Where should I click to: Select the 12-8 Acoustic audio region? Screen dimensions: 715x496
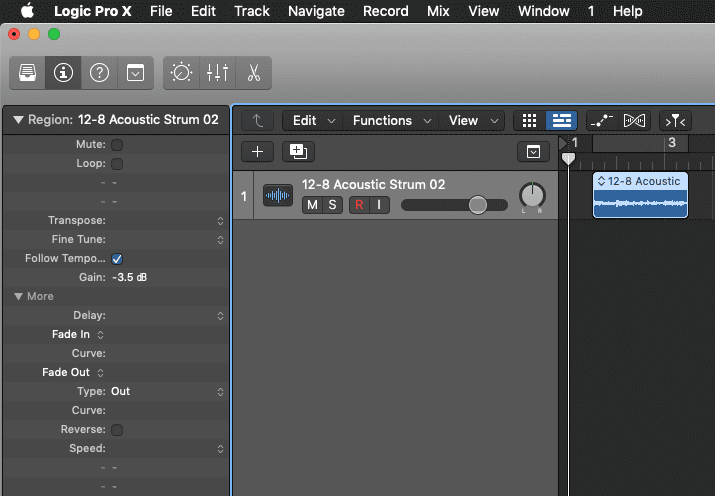click(x=640, y=195)
